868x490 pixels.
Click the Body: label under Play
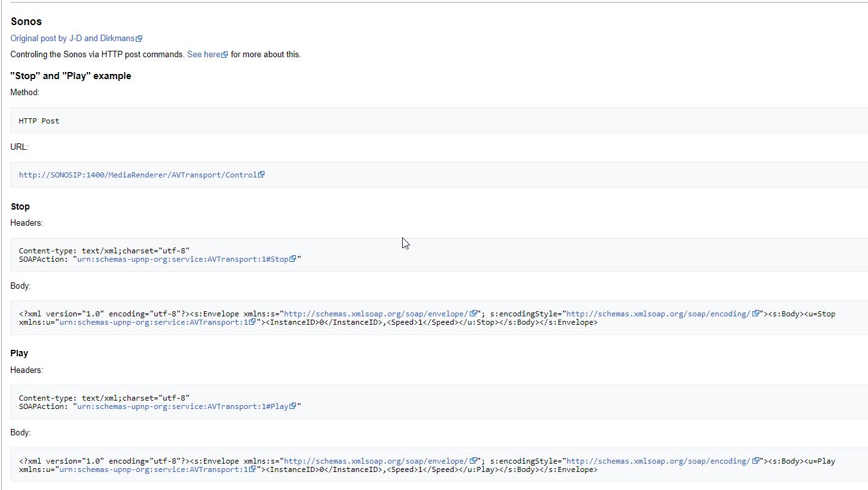[x=21, y=433]
